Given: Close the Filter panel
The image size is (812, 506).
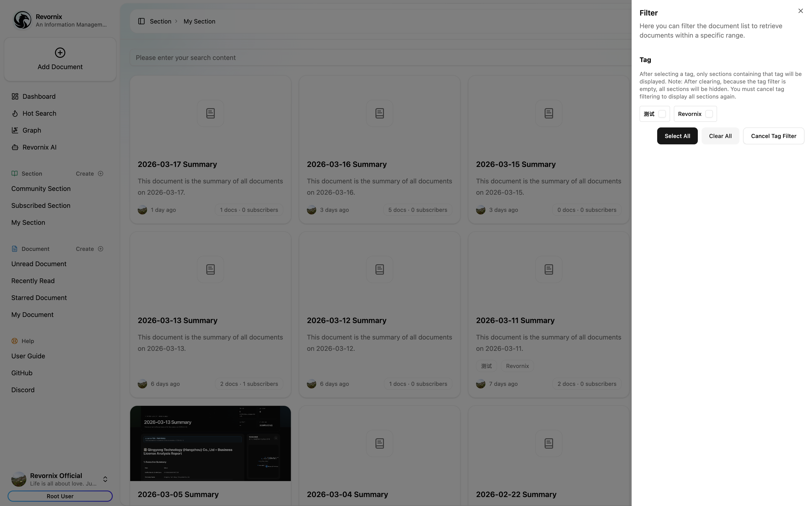Looking at the screenshot, I should click(800, 11).
